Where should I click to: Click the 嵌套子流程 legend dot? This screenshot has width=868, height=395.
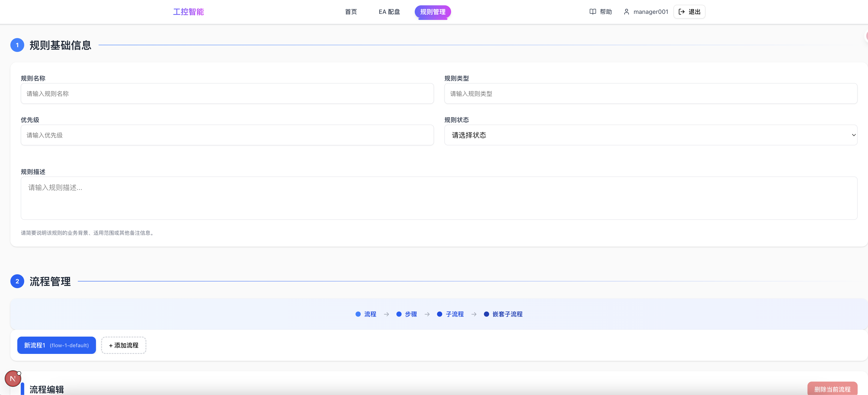coord(486,314)
